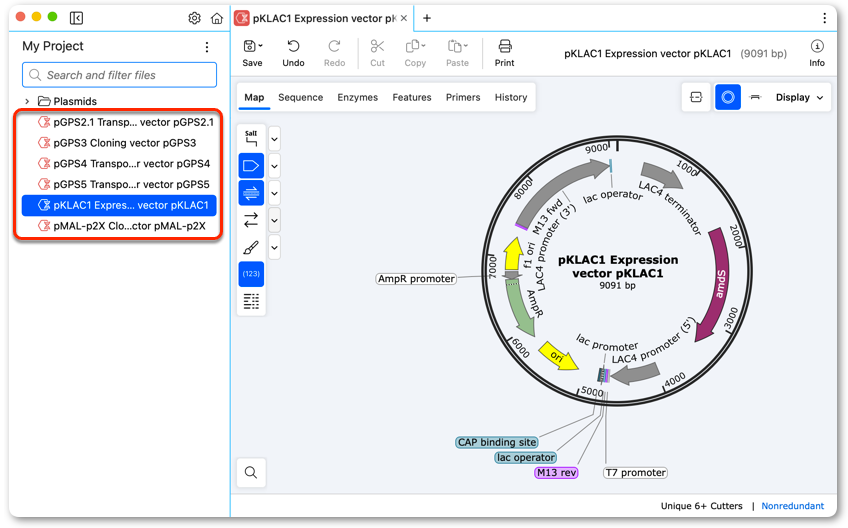Select the AmpR promoter label
This screenshot has height=528, width=848.
[416, 279]
